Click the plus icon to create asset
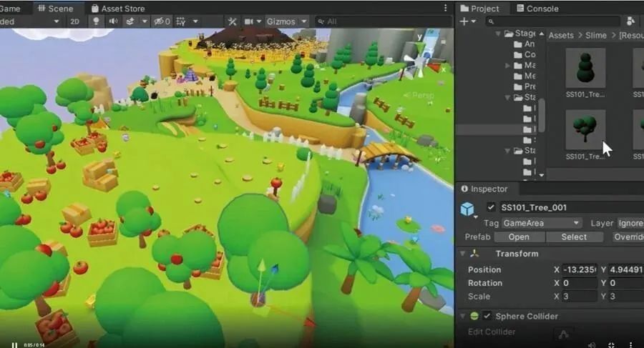Image resolution: width=644 pixels, height=348 pixels. coord(464,21)
